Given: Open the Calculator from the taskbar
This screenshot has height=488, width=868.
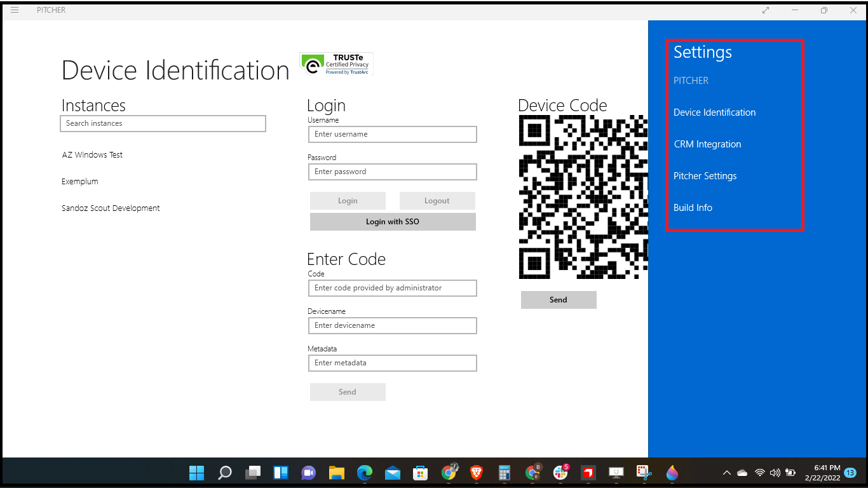Looking at the screenshot, I should tap(505, 473).
